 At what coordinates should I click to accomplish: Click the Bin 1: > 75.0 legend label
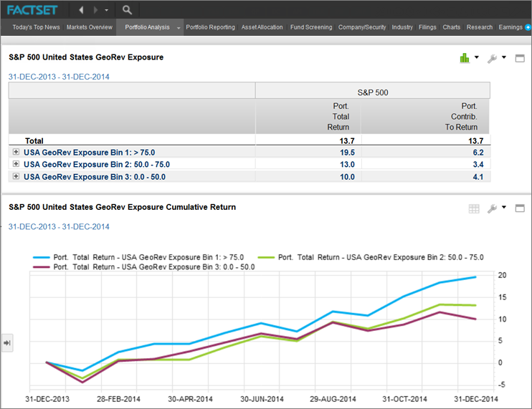click(x=148, y=257)
